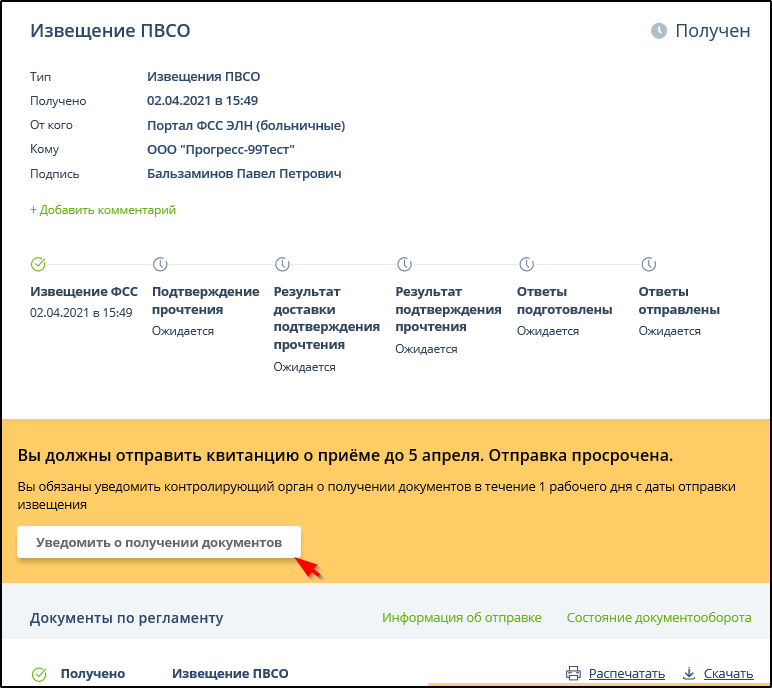Click the download icon next to Скачать

[689, 674]
